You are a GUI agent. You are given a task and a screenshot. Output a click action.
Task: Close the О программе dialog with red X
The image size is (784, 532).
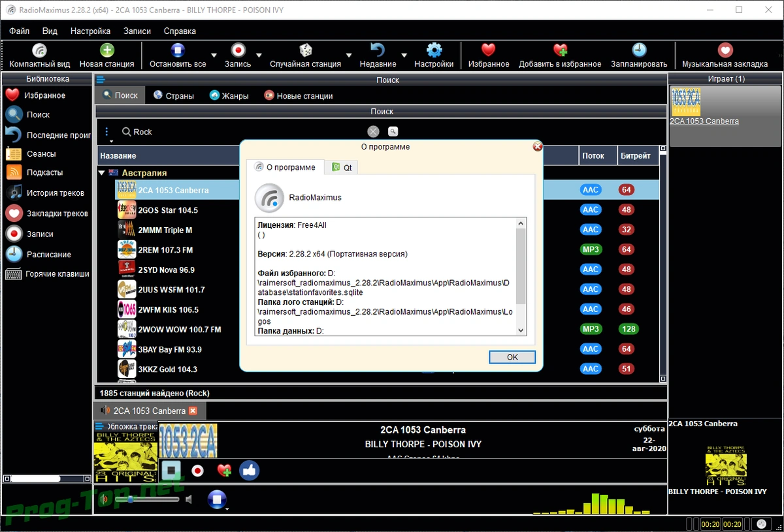[x=538, y=146]
